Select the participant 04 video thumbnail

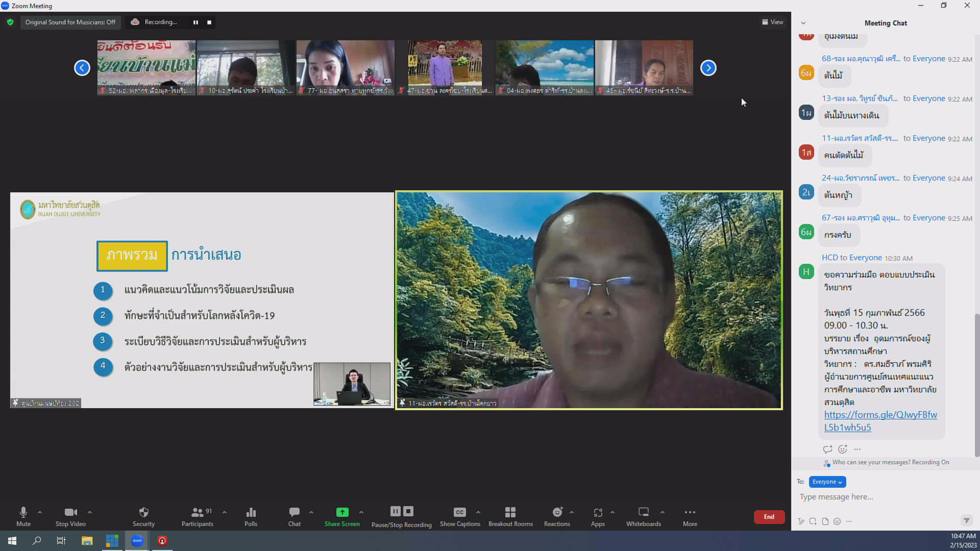pyautogui.click(x=545, y=68)
